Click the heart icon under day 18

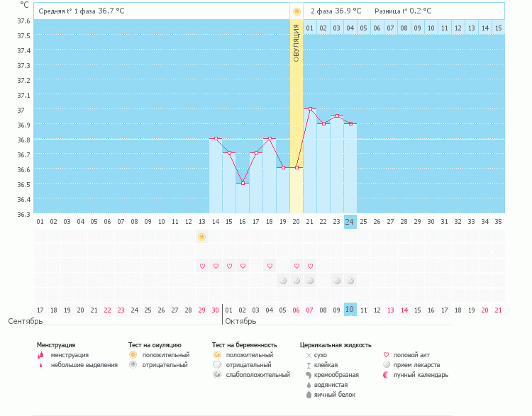click(x=270, y=266)
